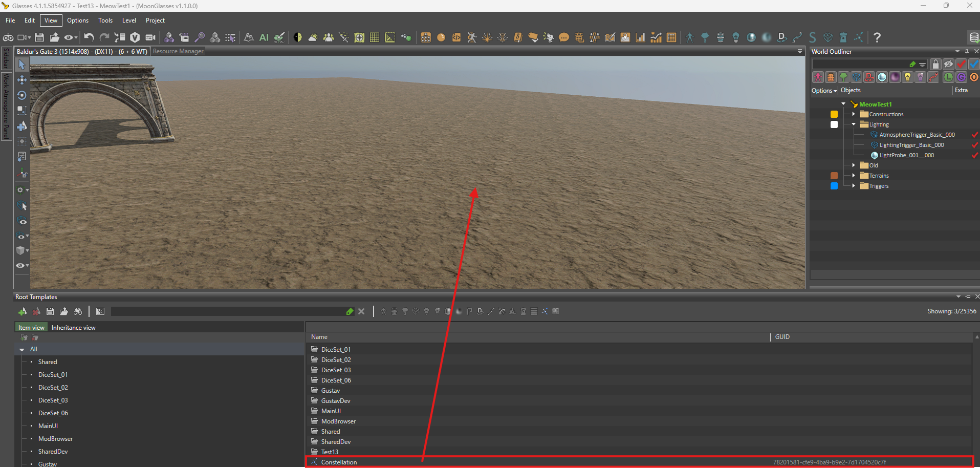Click the orange color swatch beside Terrains
Viewport: 980px width, 468px height.
click(x=834, y=176)
